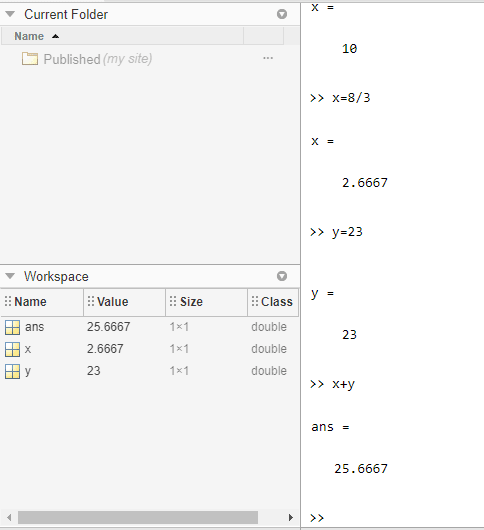Click the value 2.6667 in Workspace
The width and height of the screenshot is (484, 530).
click(x=105, y=349)
